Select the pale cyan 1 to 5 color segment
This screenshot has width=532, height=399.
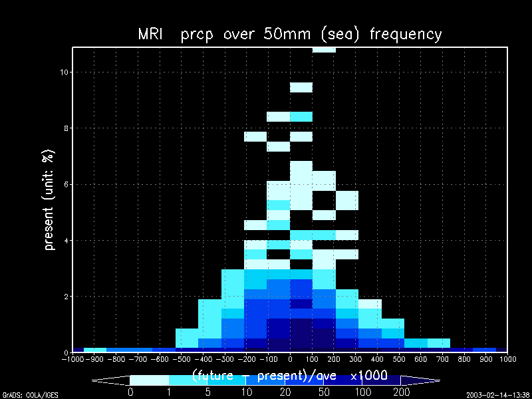[188, 380]
